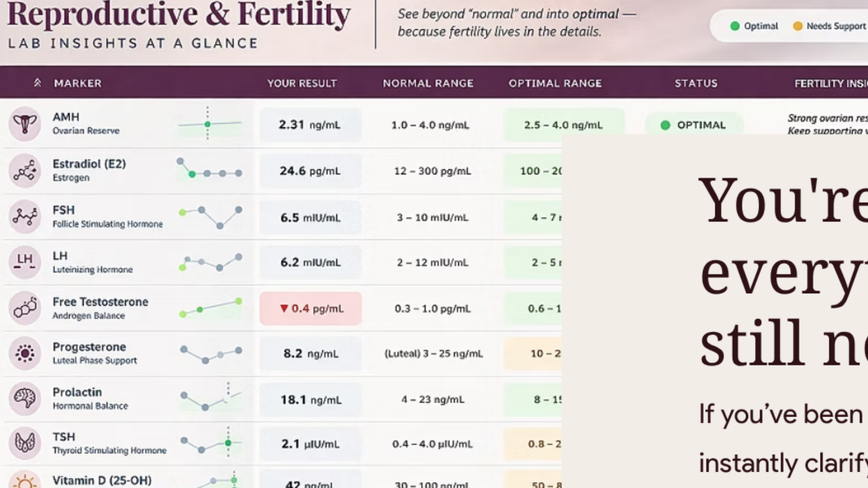Click the Prolactin brain icon
The width and height of the screenshot is (868, 488).
[25, 398]
